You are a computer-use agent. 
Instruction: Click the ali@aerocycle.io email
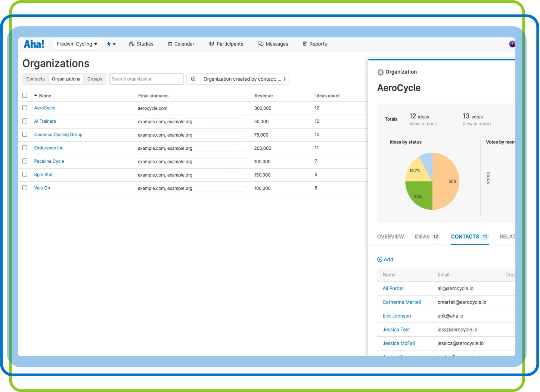(x=456, y=289)
